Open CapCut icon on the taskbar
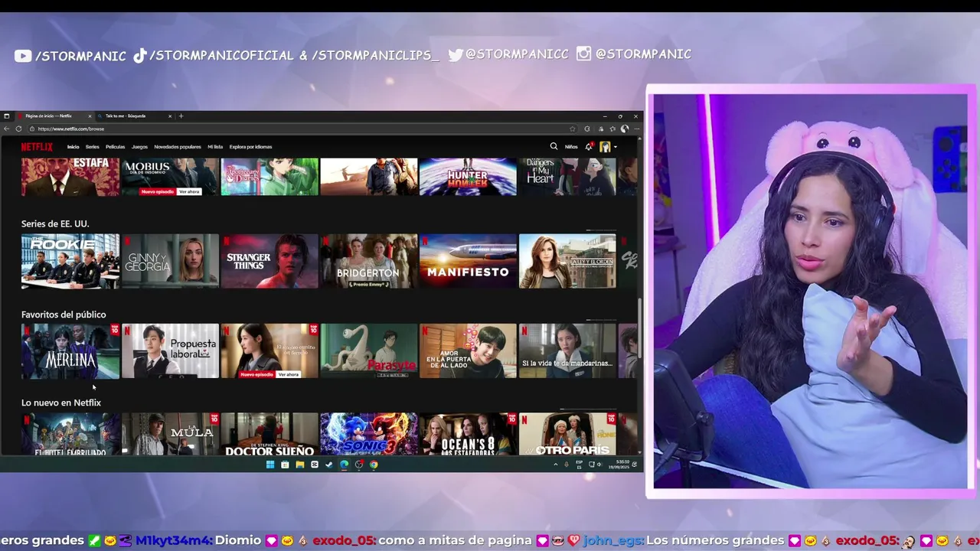 click(x=315, y=465)
